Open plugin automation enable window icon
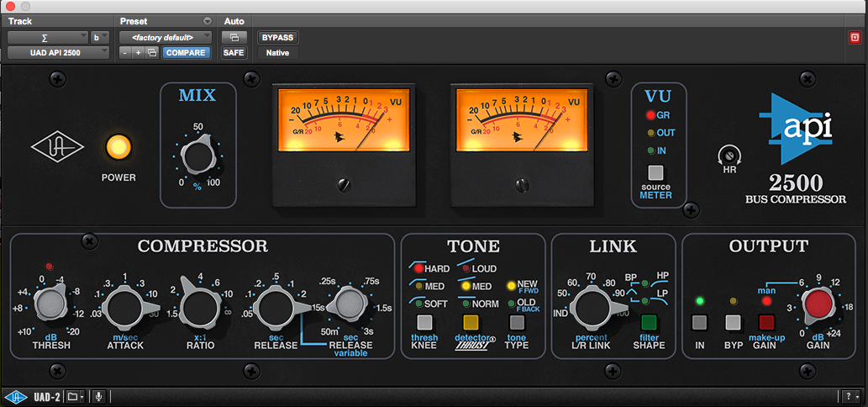 [x=234, y=38]
